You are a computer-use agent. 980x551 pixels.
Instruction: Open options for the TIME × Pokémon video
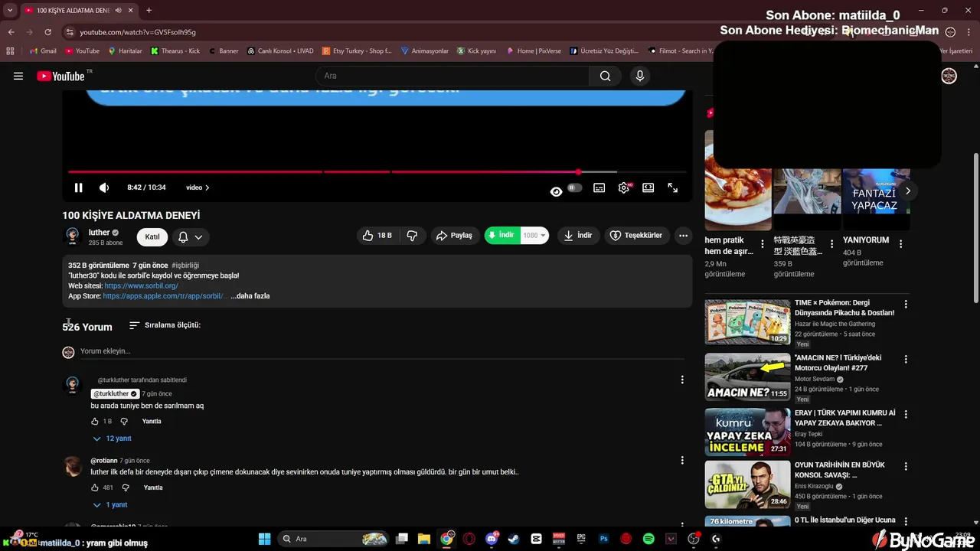point(906,304)
